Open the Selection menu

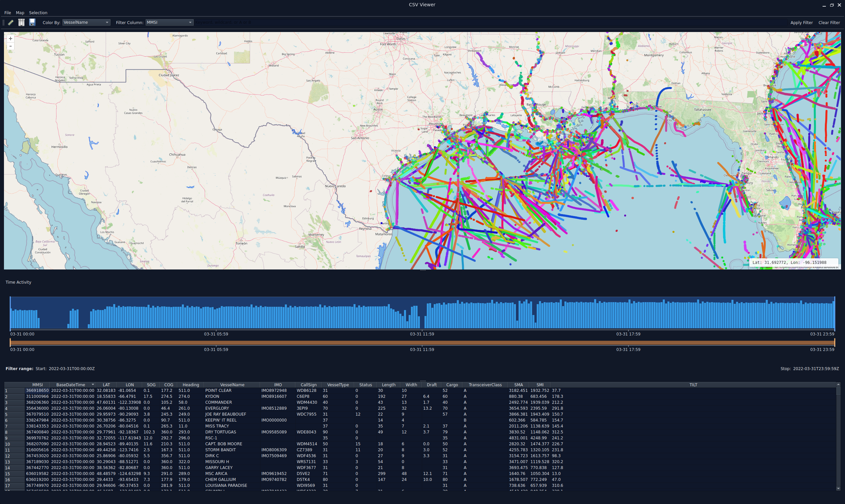click(x=38, y=13)
